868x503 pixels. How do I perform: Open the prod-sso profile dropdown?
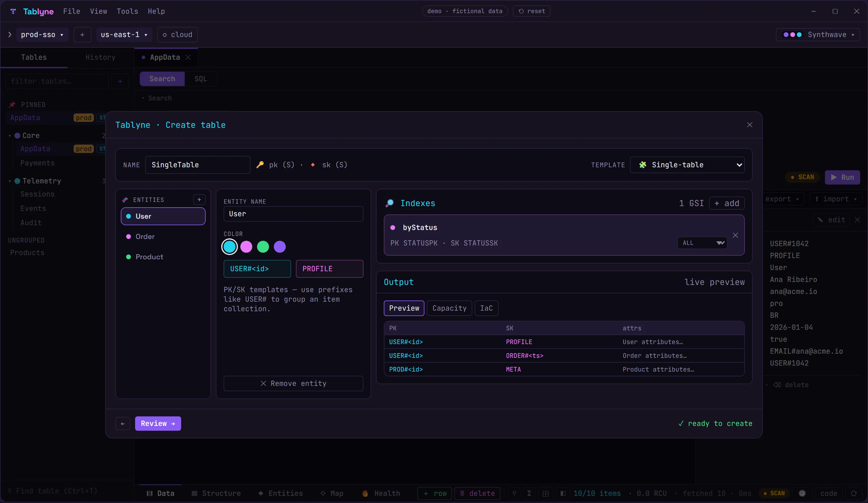pyautogui.click(x=42, y=35)
